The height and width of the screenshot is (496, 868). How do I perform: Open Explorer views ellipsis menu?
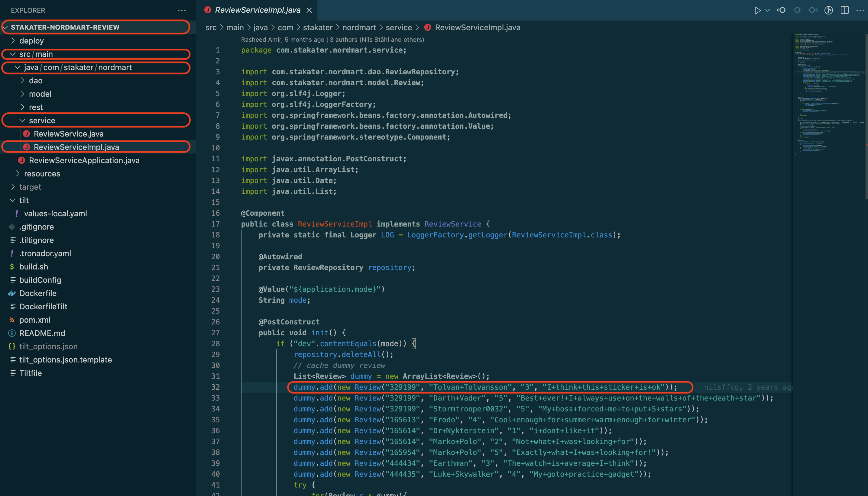tap(182, 10)
